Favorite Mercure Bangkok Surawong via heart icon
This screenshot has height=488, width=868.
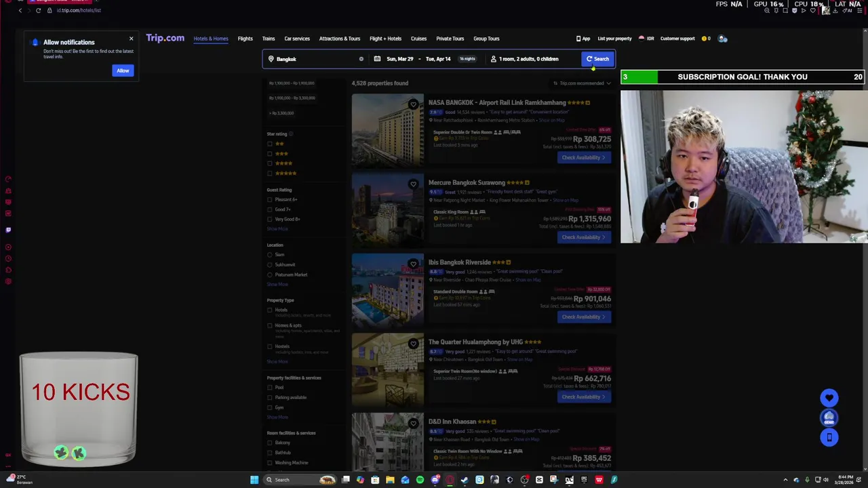413,184
